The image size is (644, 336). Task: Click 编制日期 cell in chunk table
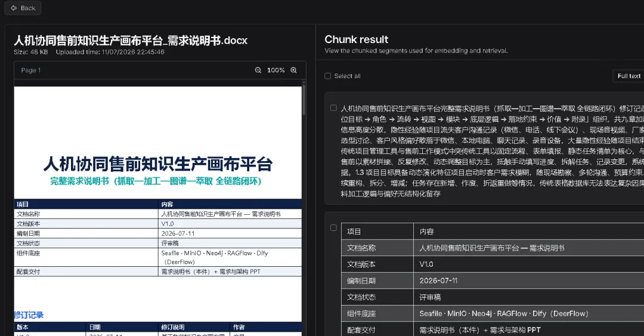click(x=377, y=281)
